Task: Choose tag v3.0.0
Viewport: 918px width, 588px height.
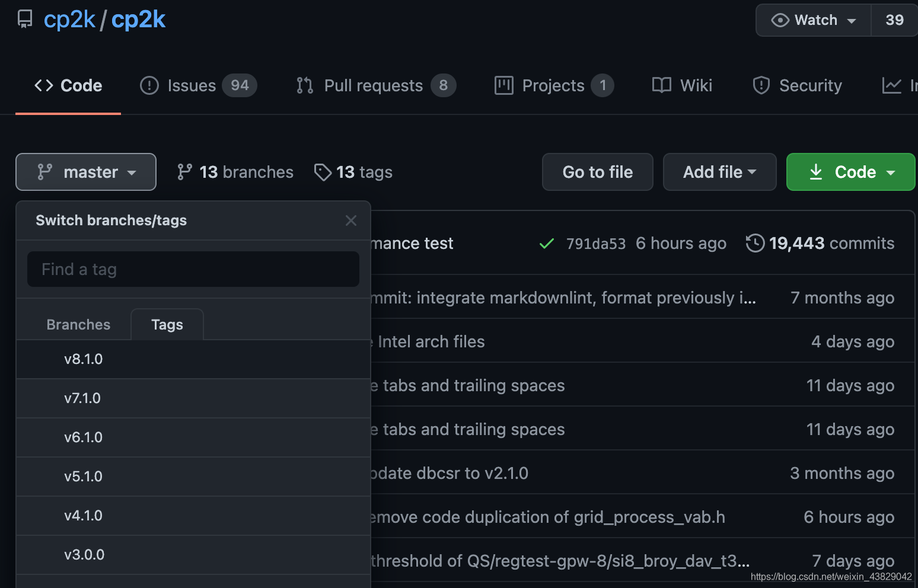Action: 193,555
